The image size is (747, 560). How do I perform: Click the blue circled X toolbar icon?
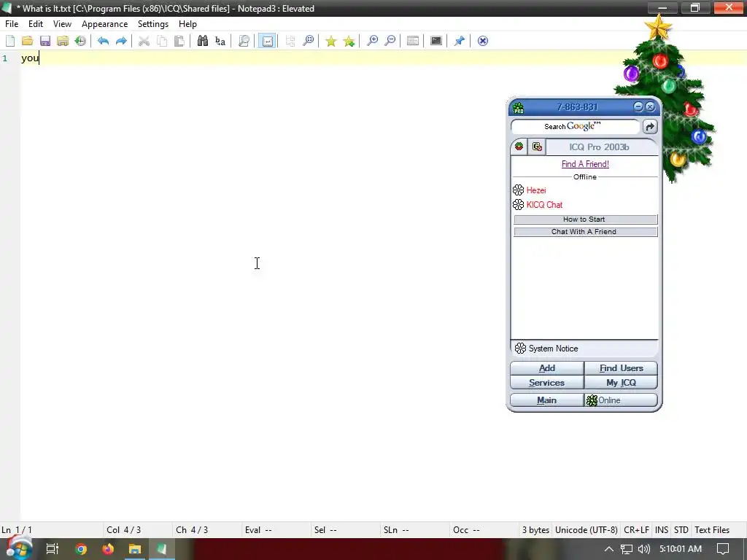(x=483, y=41)
